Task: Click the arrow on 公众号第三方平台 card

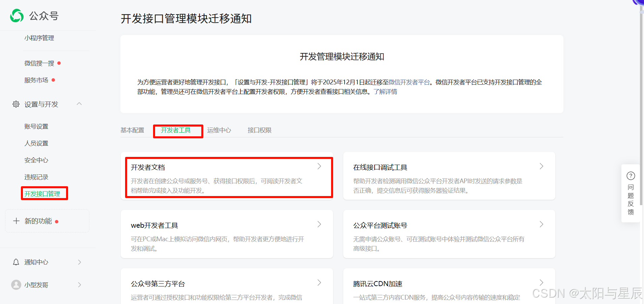Action: coord(319,283)
